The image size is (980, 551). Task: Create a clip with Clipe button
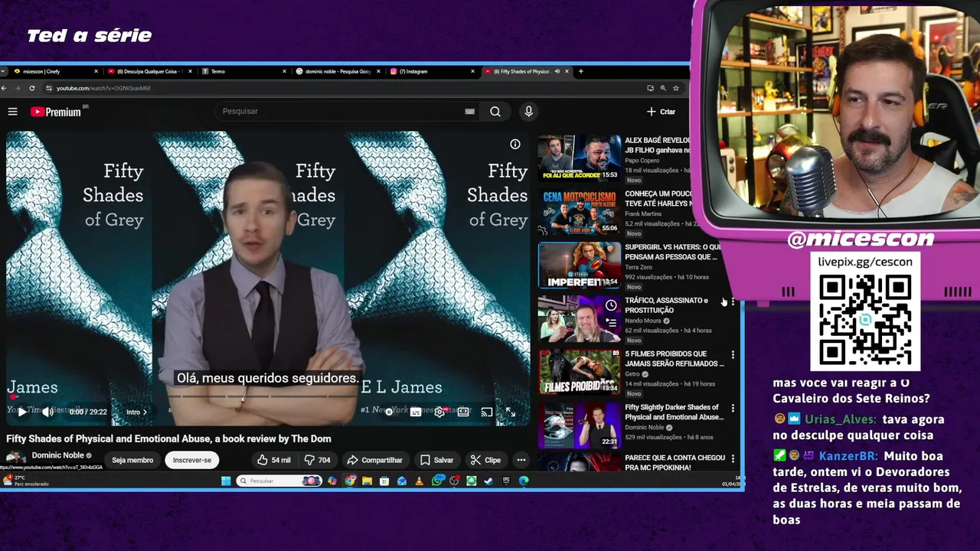(485, 460)
